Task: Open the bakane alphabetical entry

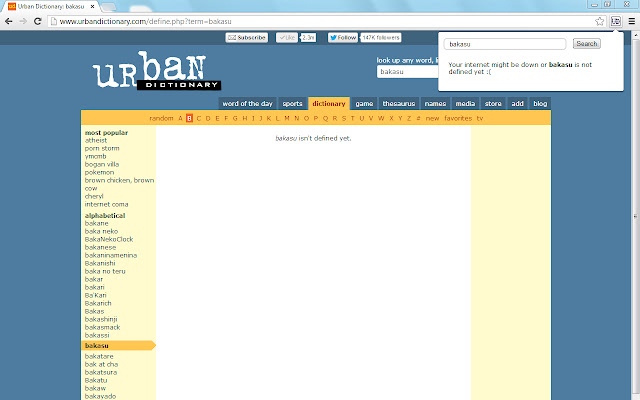Action: coord(97,223)
